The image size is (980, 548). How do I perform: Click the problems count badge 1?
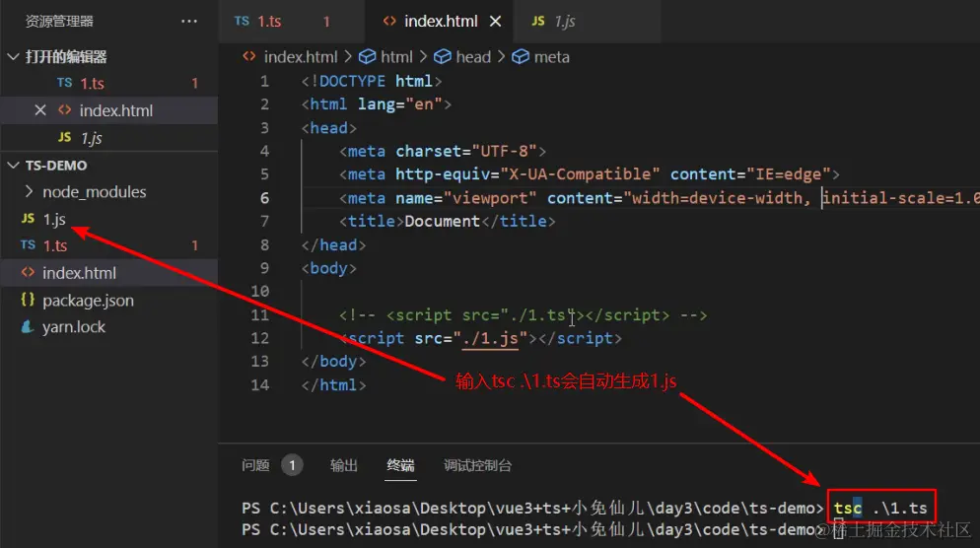[x=292, y=465]
